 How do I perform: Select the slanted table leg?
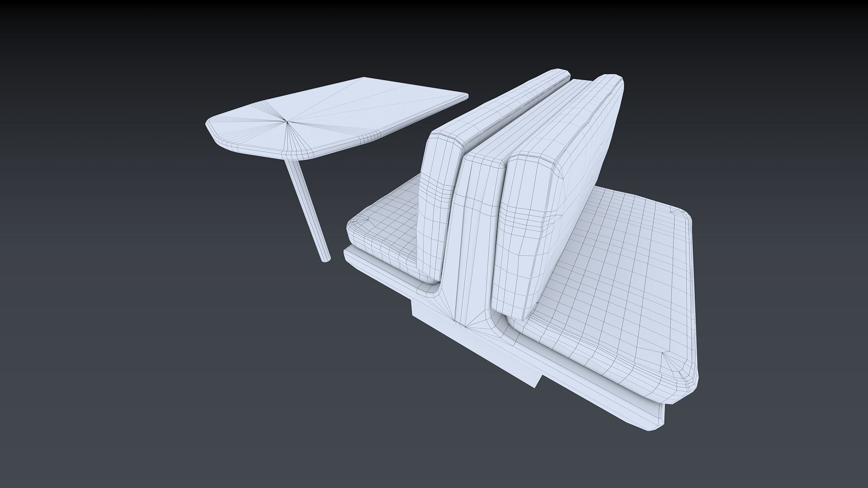tap(307, 210)
